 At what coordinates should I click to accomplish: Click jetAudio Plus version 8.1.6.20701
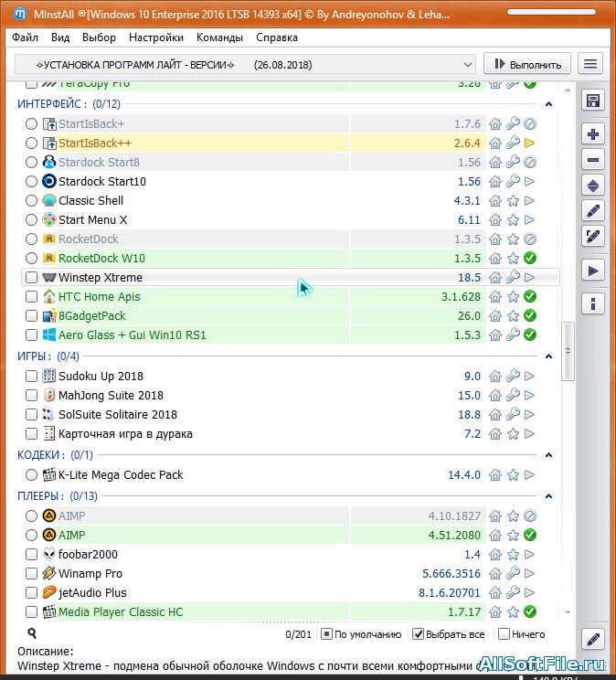coord(450,592)
